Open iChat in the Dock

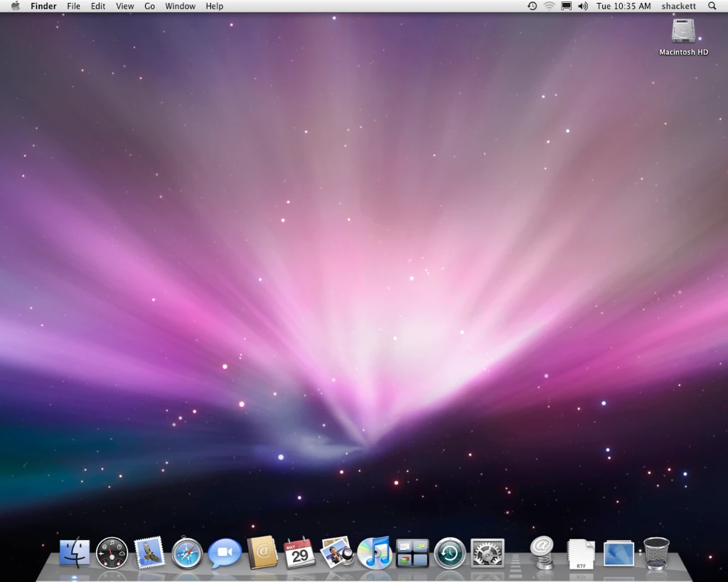225,552
